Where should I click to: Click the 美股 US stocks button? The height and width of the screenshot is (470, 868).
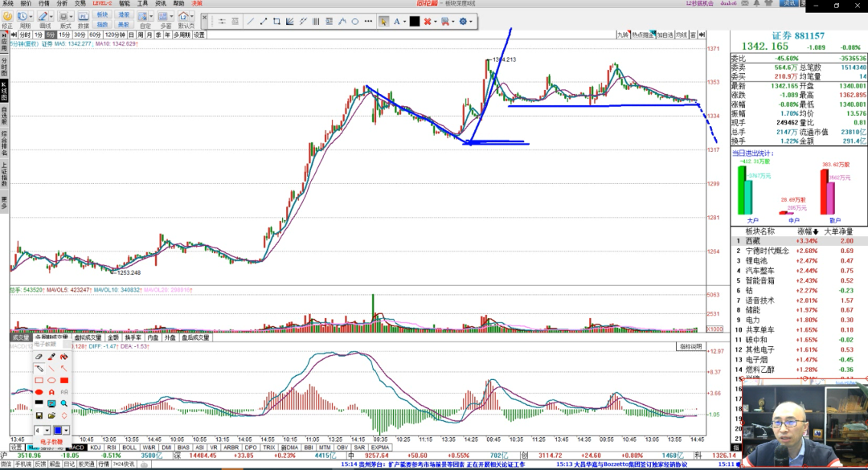(124, 24)
